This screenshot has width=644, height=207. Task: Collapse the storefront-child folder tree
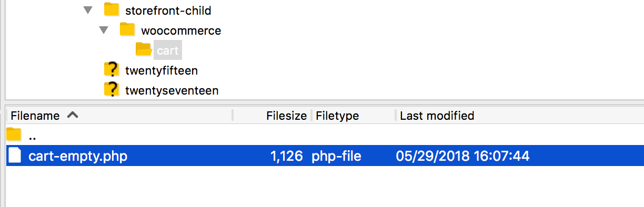(88, 10)
